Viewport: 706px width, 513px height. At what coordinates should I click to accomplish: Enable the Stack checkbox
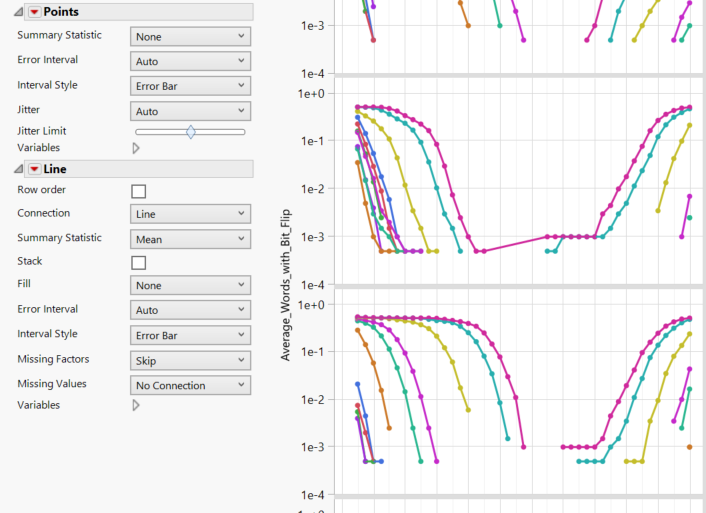(x=139, y=263)
